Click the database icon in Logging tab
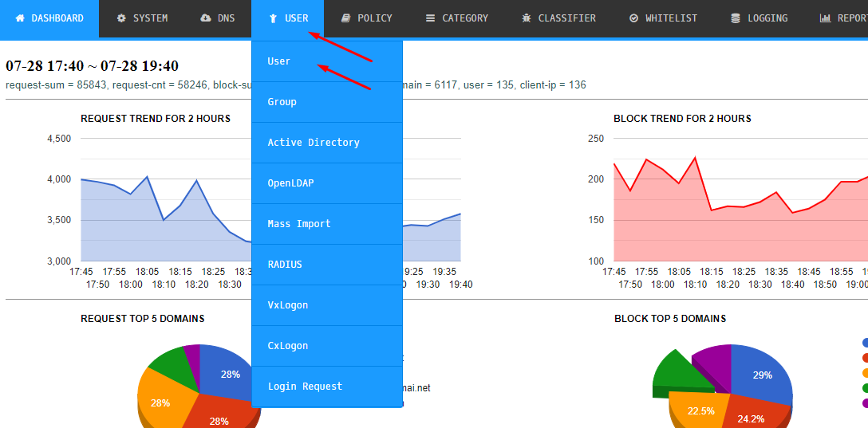 point(736,18)
